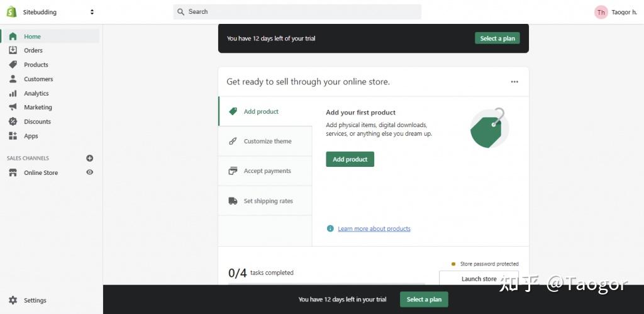644x314 pixels.
Task: Click the Discounts badge icon
Action: [x=13, y=121]
